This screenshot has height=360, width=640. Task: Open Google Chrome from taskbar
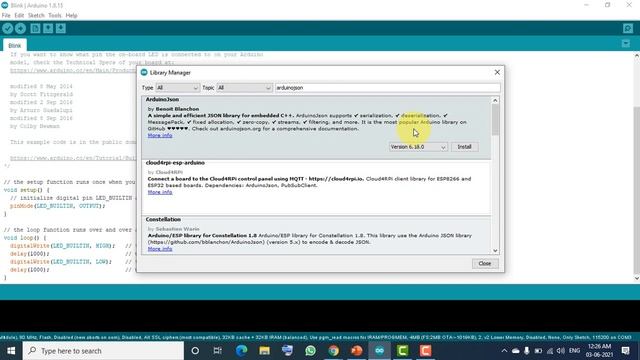[x=333, y=351]
